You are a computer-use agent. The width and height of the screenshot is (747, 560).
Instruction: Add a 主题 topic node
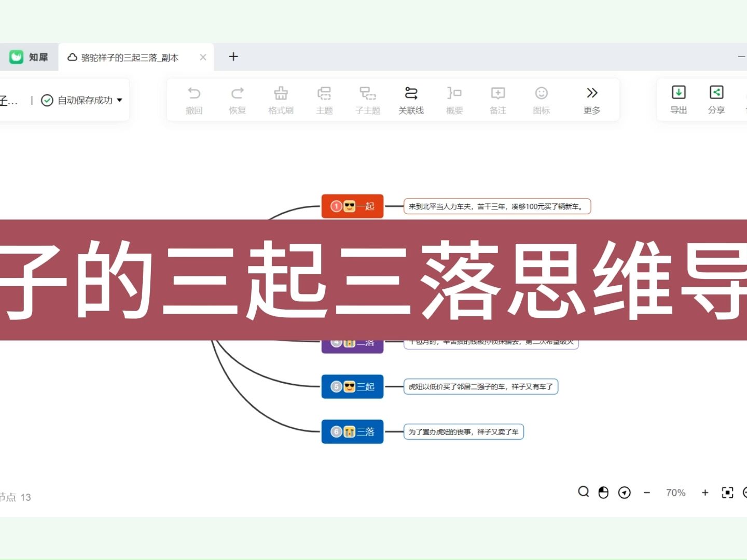(324, 101)
